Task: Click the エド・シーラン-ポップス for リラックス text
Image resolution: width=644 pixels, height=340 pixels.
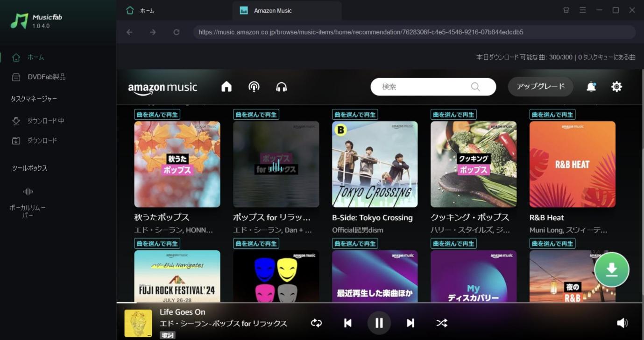Action: tap(223, 324)
